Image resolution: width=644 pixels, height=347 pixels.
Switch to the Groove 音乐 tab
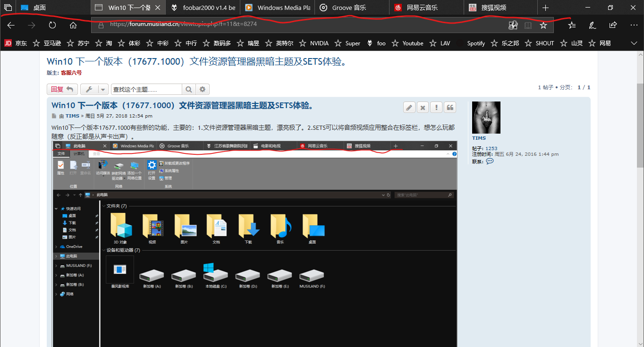point(352,8)
